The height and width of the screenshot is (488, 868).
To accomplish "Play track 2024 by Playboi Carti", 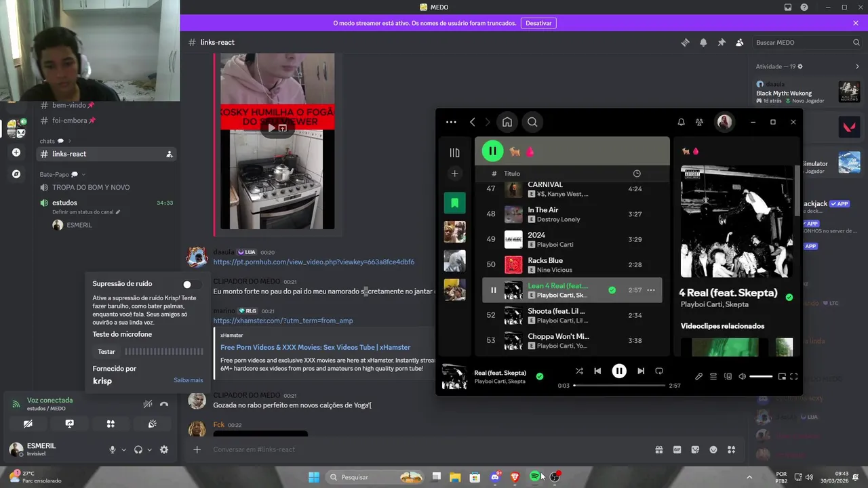I will [x=572, y=239].
